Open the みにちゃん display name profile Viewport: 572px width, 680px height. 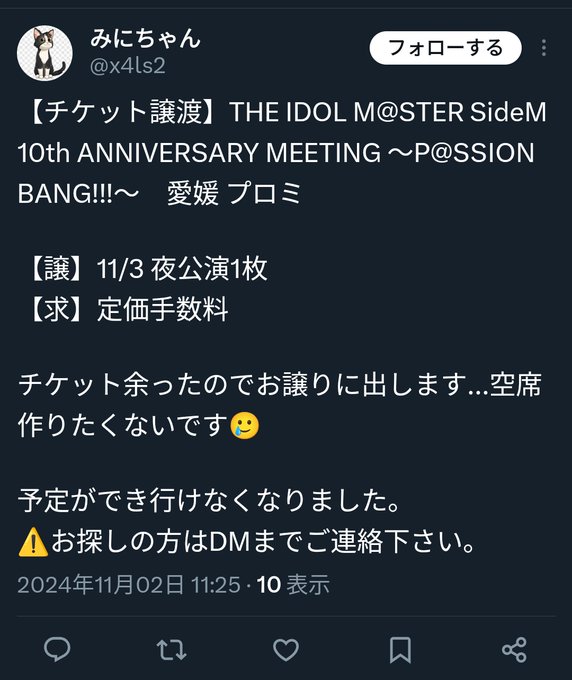[145, 38]
